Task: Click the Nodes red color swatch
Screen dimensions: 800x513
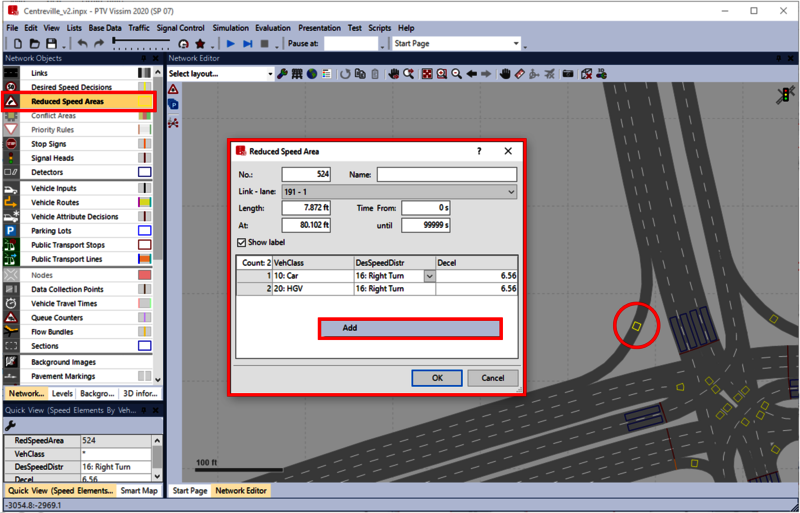Action: click(x=144, y=275)
